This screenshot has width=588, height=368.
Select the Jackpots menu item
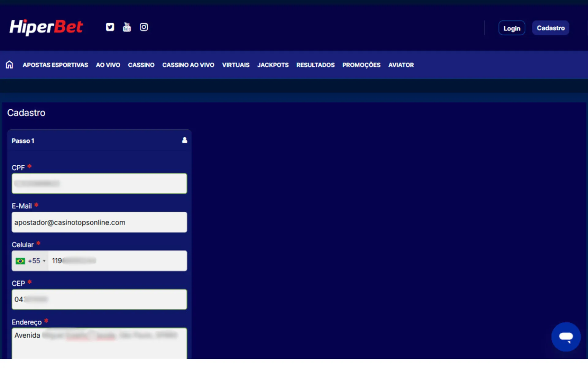click(x=273, y=65)
